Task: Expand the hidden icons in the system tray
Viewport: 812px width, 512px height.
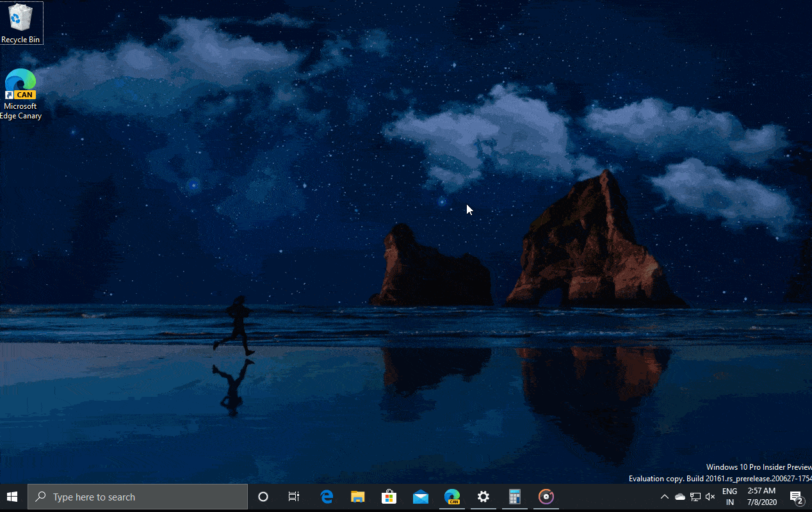Action: (x=664, y=496)
